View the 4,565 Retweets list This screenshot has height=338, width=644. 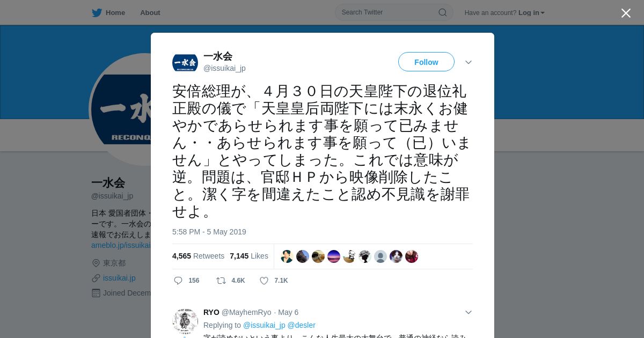point(198,256)
